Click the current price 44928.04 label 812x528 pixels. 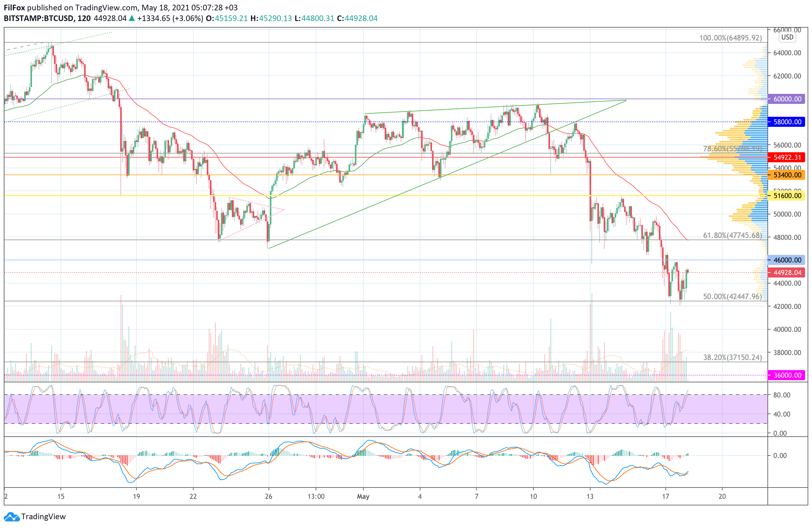tap(787, 273)
